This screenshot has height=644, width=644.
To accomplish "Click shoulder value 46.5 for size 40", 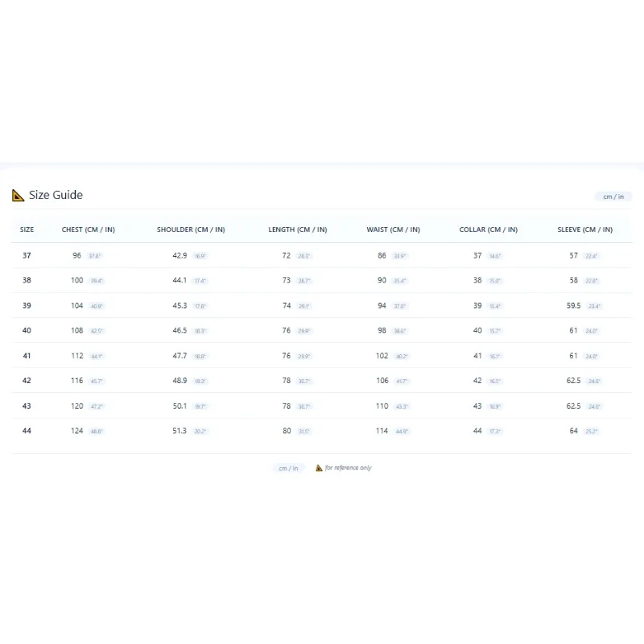I will tap(180, 331).
